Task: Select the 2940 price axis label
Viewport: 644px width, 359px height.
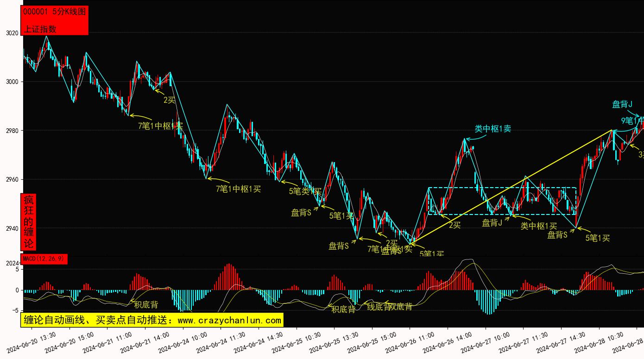Action: point(12,228)
